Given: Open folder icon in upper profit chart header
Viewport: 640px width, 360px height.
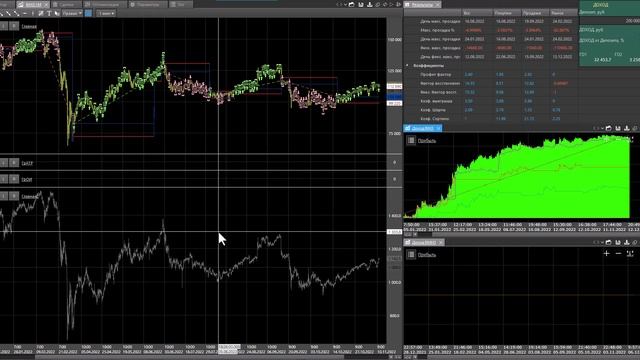Looking at the screenshot, I should [x=609, y=128].
